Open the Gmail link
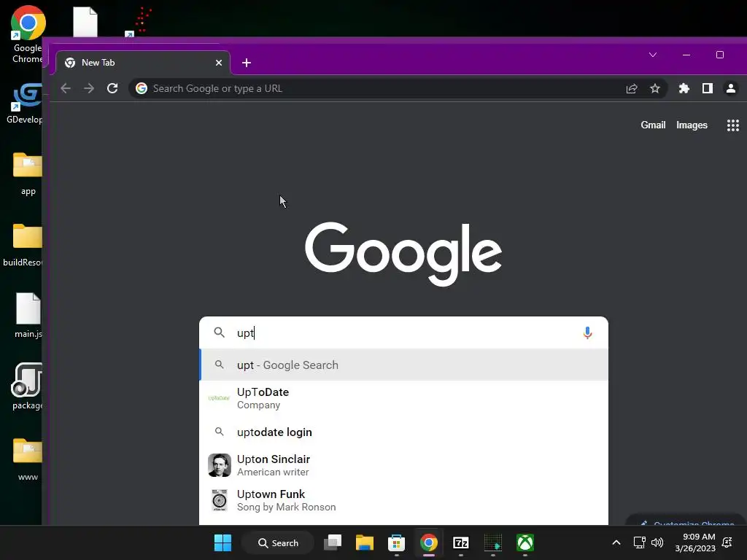 [x=653, y=125]
